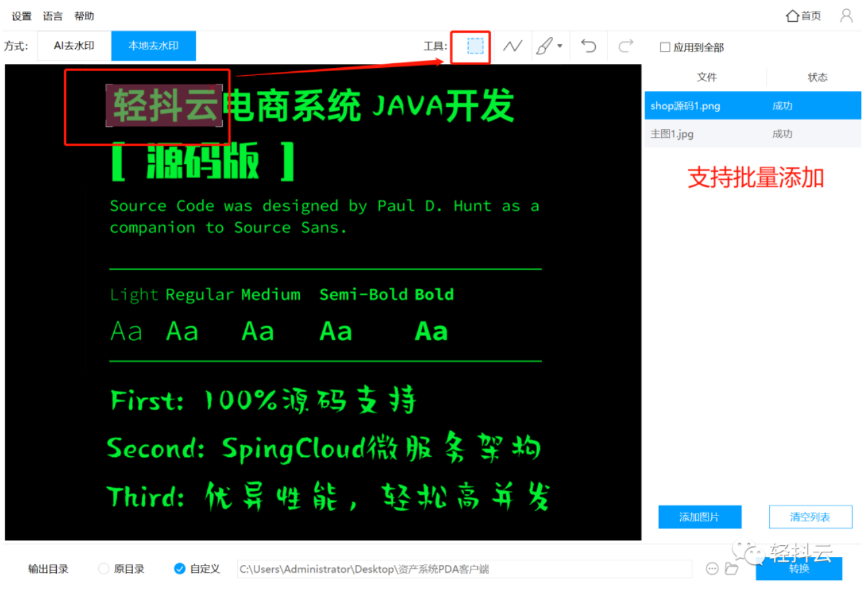Viewport: 868px width, 592px height.
Task: Select the 原目录 radio option
Action: click(x=103, y=568)
